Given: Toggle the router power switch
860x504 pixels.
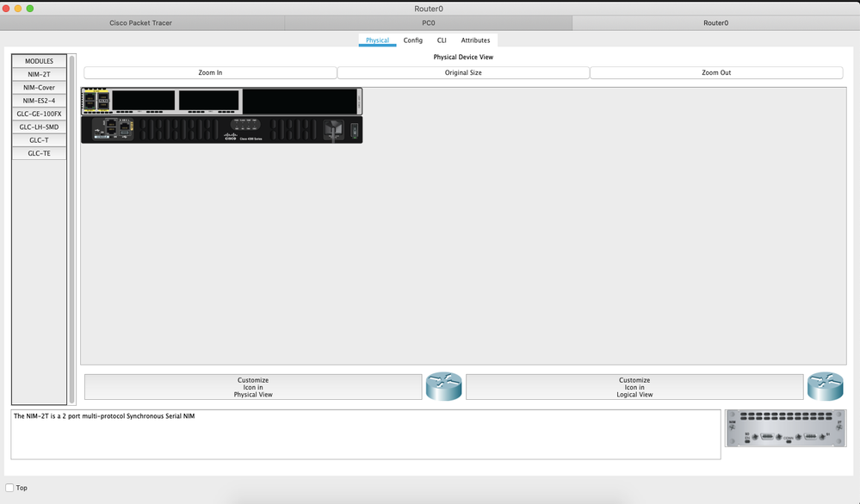Looking at the screenshot, I should pos(355,131).
